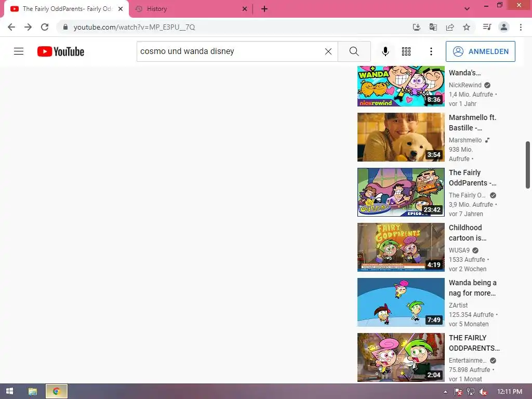532x399 pixels.
Task: Clear the search query with X
Action: (x=328, y=51)
